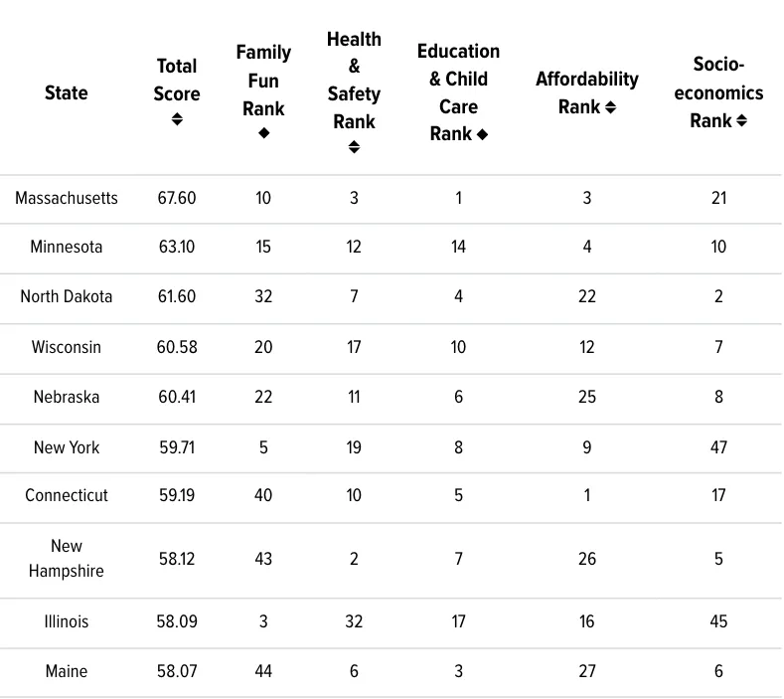The image size is (784, 699).
Task: Click the Health & Safety Rank sort icon
Action: pyautogui.click(x=354, y=147)
